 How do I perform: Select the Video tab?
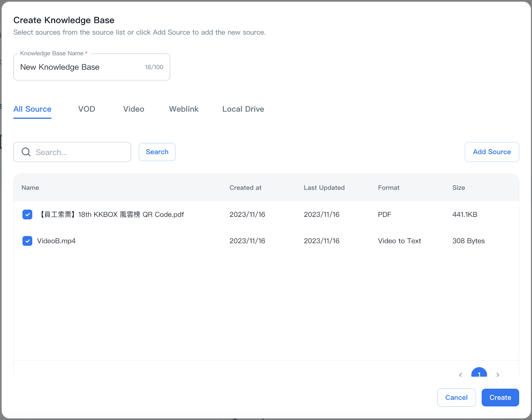coord(133,109)
